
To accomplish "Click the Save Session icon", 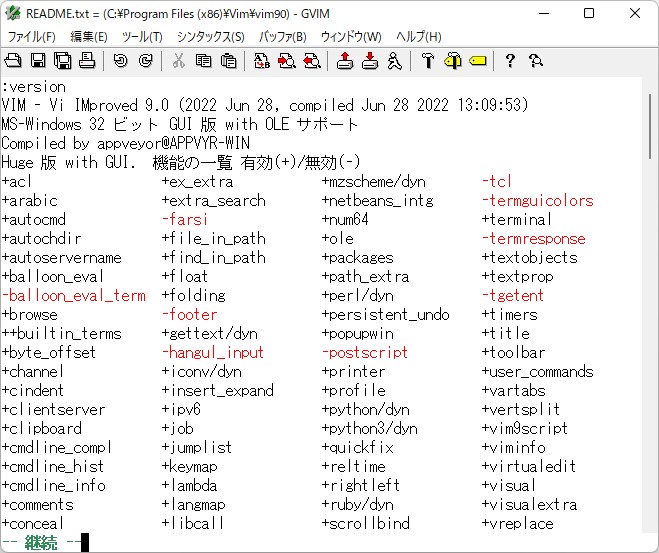I will click(x=370, y=61).
